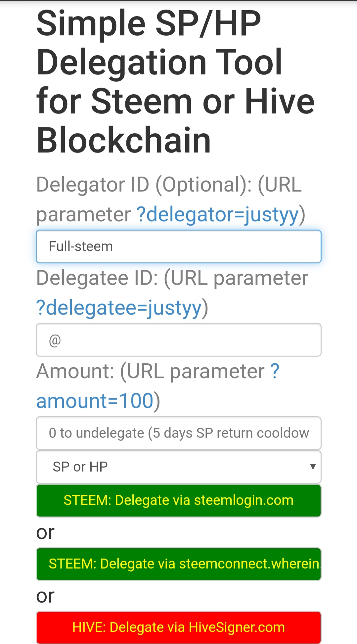Click the "(Optional)" word in Delegator label
357x644 pixels.
(203, 185)
